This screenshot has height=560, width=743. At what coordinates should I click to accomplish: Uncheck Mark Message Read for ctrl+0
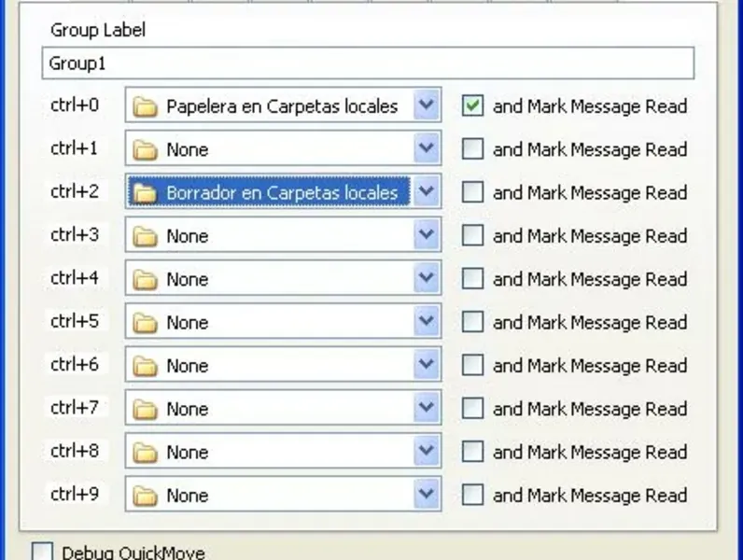(473, 106)
